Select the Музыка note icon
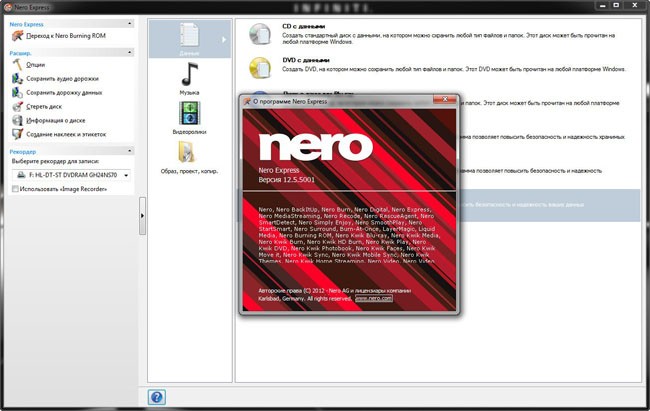 point(189,74)
